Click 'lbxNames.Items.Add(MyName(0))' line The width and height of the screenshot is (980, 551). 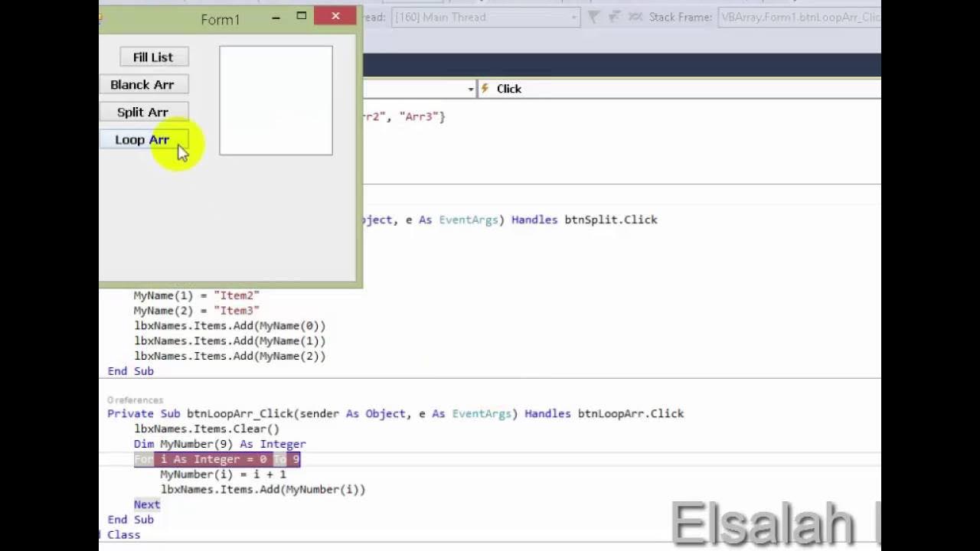point(230,326)
